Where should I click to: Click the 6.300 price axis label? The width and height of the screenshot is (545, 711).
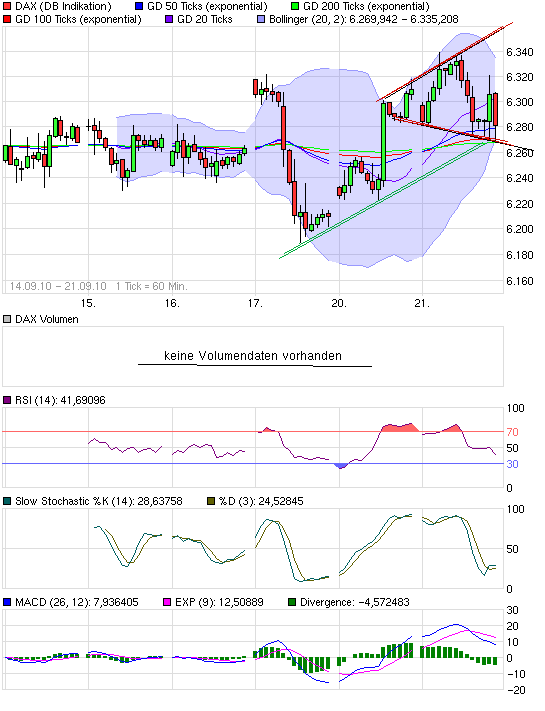click(520, 102)
